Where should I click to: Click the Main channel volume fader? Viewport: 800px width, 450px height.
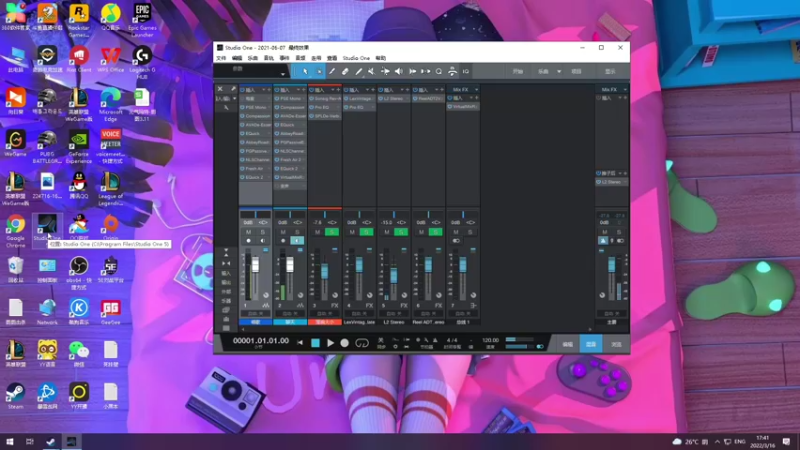coord(611,264)
